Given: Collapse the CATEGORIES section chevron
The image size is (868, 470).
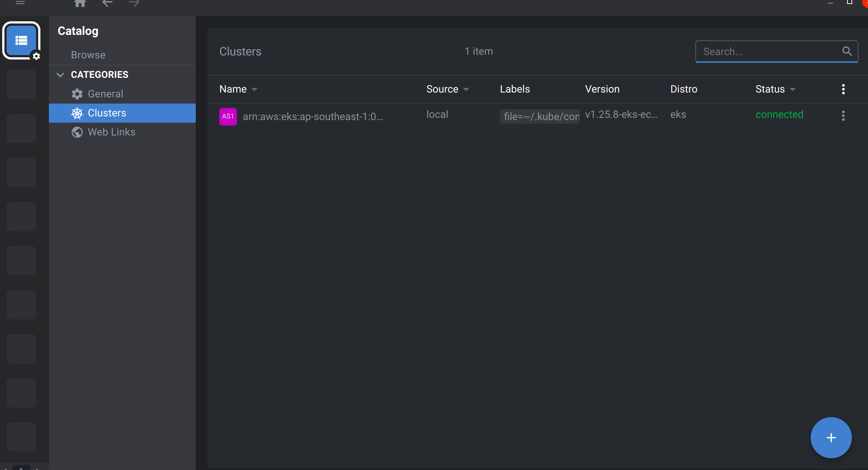Looking at the screenshot, I should click(x=61, y=75).
